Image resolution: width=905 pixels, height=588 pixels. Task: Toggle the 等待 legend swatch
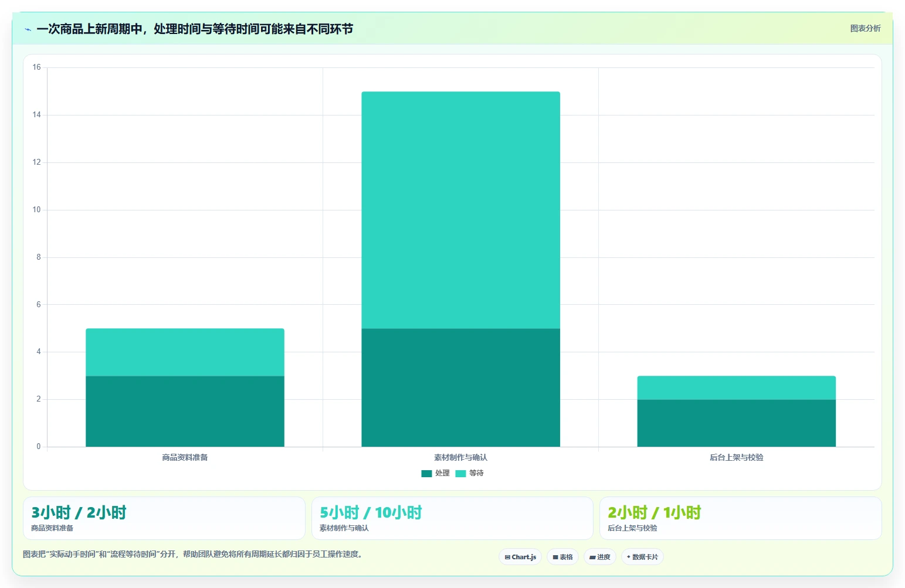click(460, 474)
